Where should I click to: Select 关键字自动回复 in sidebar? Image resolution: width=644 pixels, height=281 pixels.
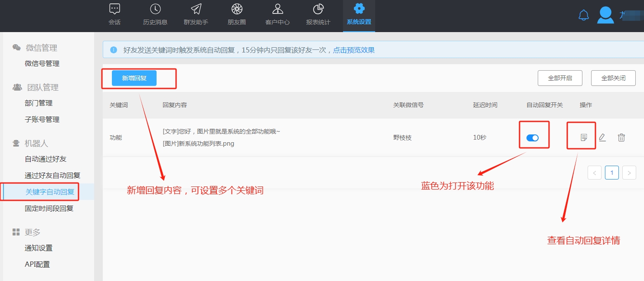pos(50,192)
